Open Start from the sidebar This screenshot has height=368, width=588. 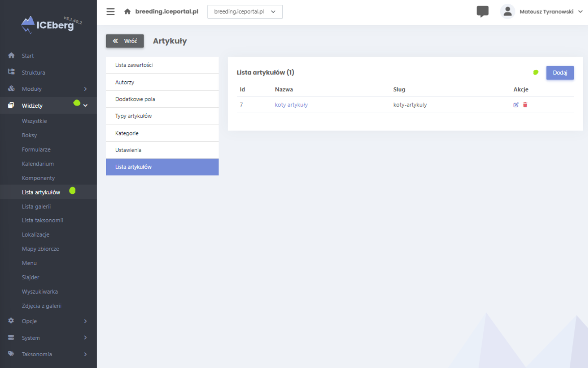28,56
